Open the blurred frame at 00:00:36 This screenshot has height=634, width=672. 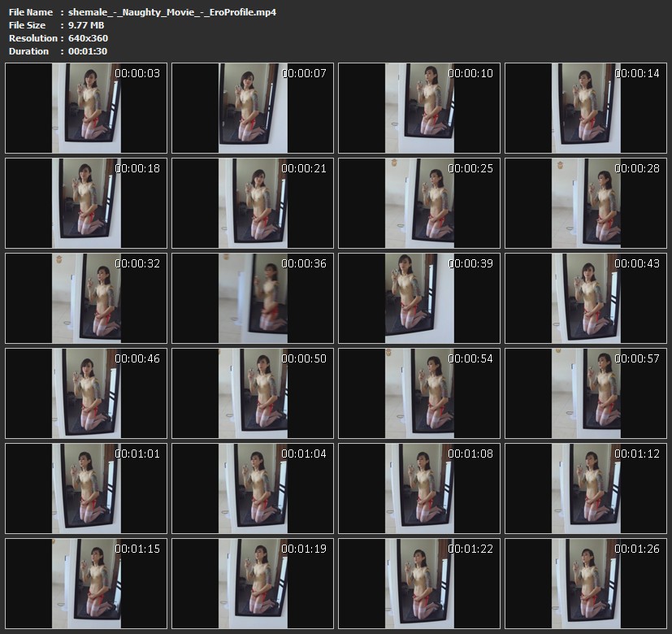253,298
